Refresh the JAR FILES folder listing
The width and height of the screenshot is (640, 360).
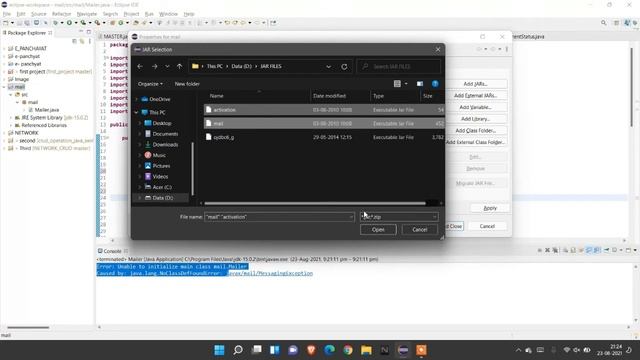[x=344, y=67]
